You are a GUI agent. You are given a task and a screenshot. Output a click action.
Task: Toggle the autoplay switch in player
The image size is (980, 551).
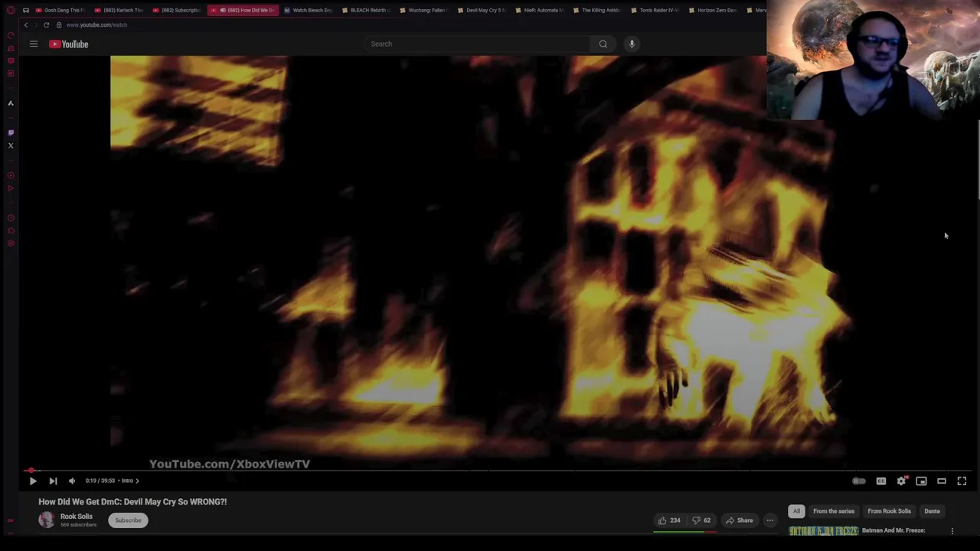[859, 481]
